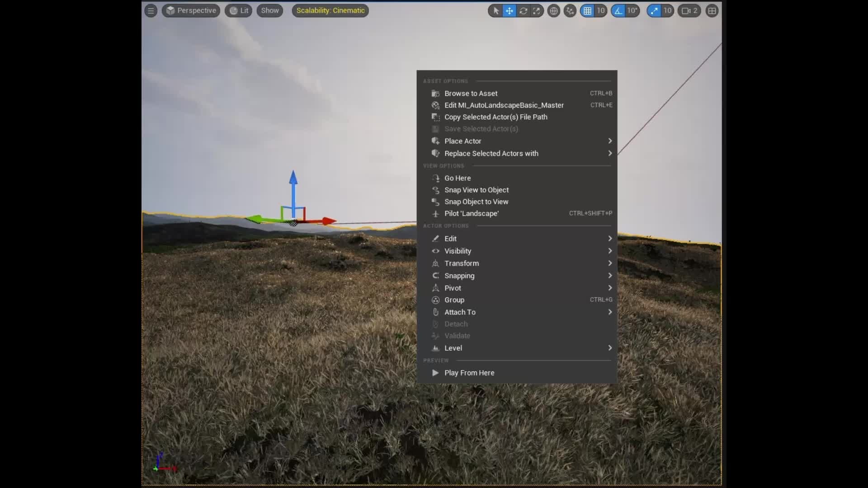Open camera speed settings showing value 2

click(689, 10)
